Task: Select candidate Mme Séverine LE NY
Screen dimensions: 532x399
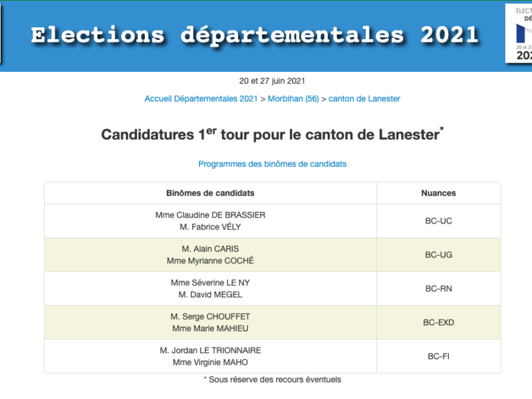Action: coord(210,283)
